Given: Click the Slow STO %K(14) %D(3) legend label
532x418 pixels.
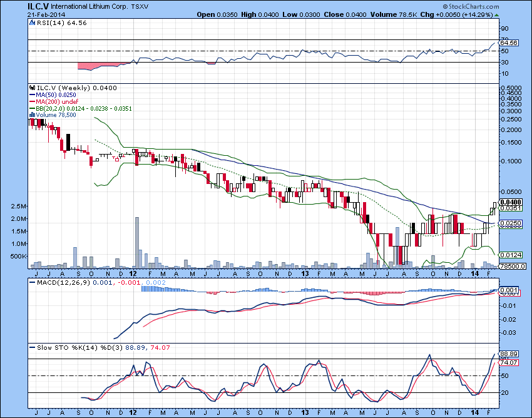Looking at the screenshot, I should (x=79, y=348).
